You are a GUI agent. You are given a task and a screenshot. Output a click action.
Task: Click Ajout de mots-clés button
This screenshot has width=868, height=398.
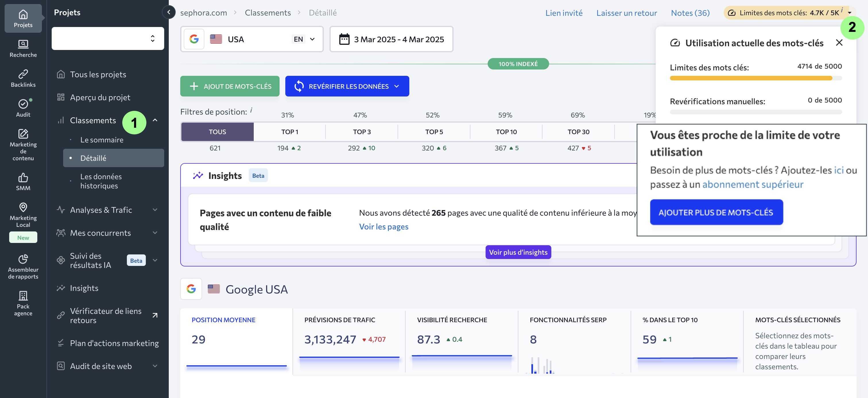[230, 86]
